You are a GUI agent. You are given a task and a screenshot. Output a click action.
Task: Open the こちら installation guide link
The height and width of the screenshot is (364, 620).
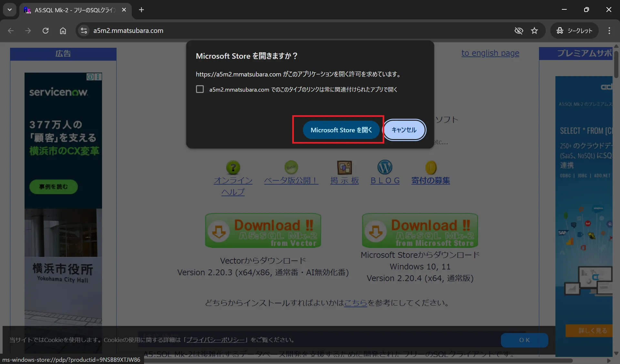[356, 303]
